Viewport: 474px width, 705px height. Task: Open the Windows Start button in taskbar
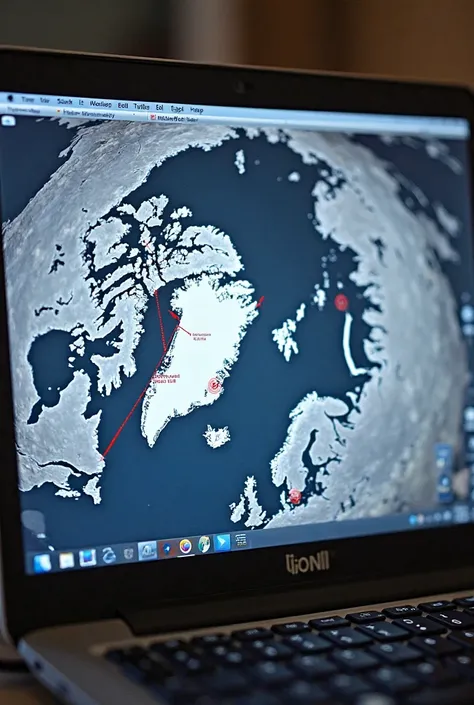tap(42, 563)
